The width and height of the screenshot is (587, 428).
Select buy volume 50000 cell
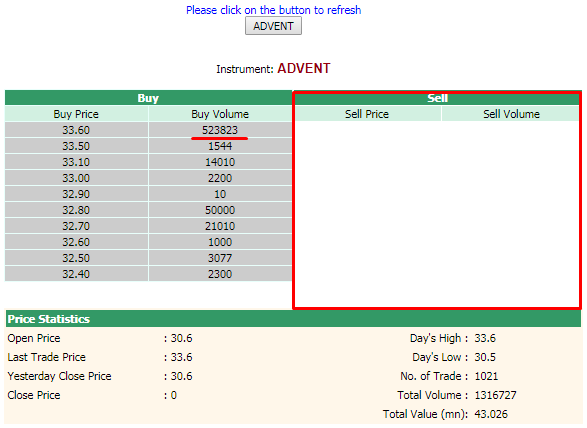[x=220, y=210]
